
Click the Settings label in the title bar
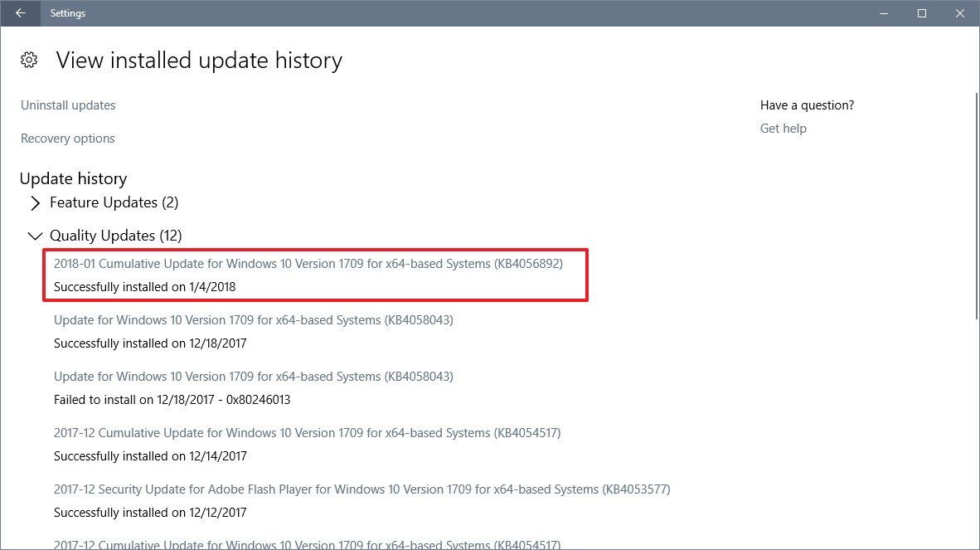click(67, 13)
